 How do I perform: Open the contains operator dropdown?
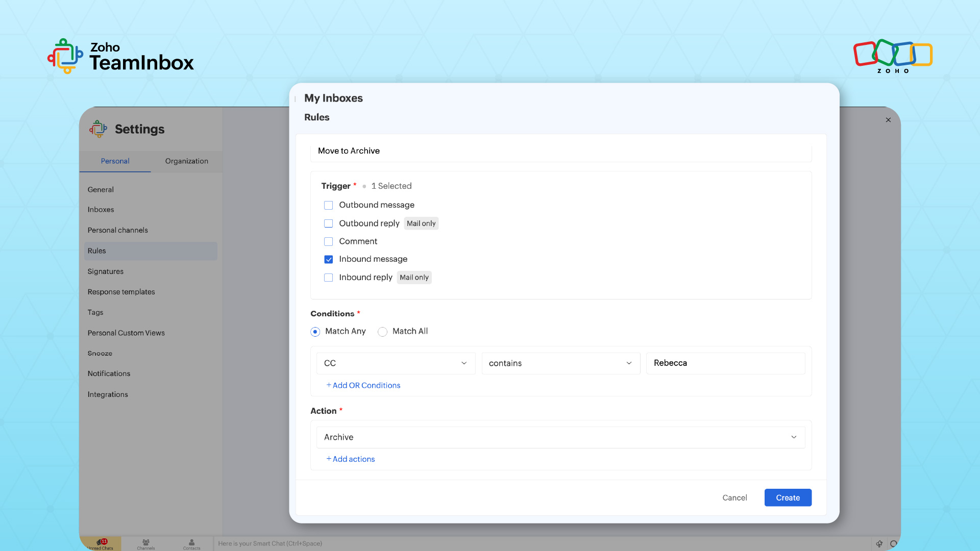pos(560,363)
